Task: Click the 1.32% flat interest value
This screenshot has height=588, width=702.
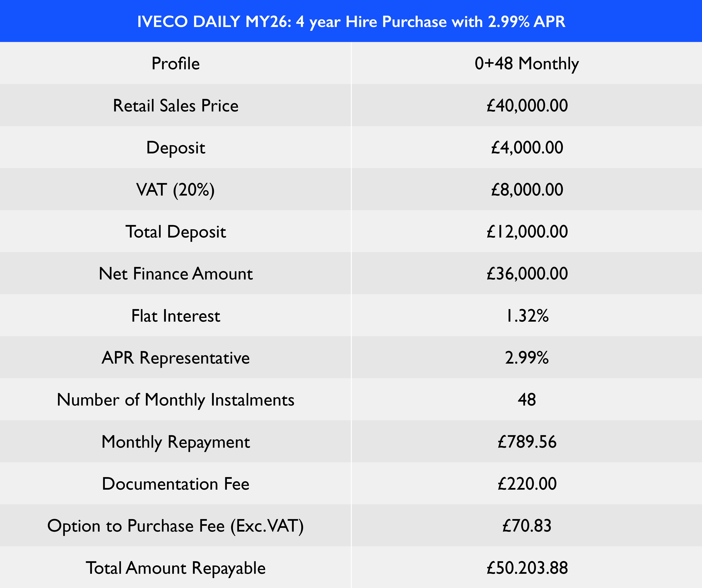Action: coord(527,316)
